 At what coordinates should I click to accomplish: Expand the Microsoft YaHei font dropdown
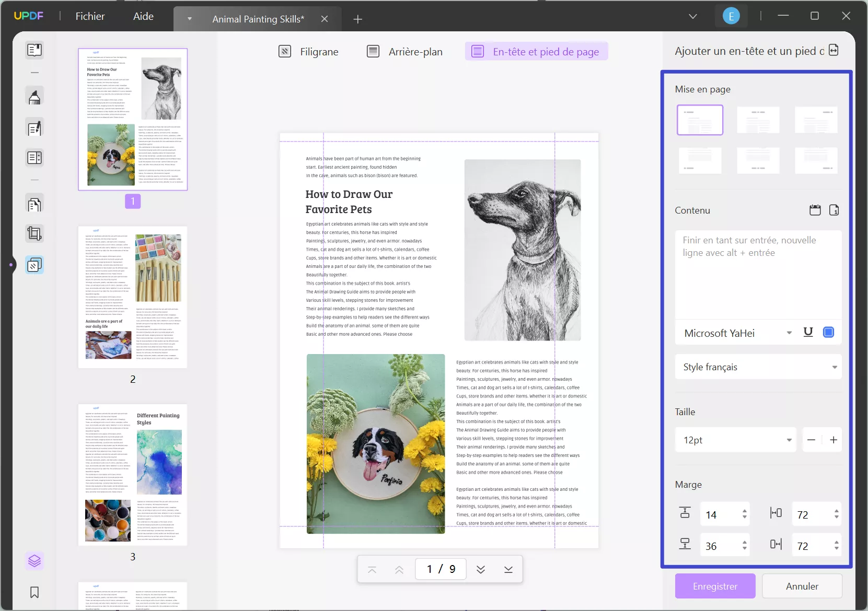(x=789, y=333)
